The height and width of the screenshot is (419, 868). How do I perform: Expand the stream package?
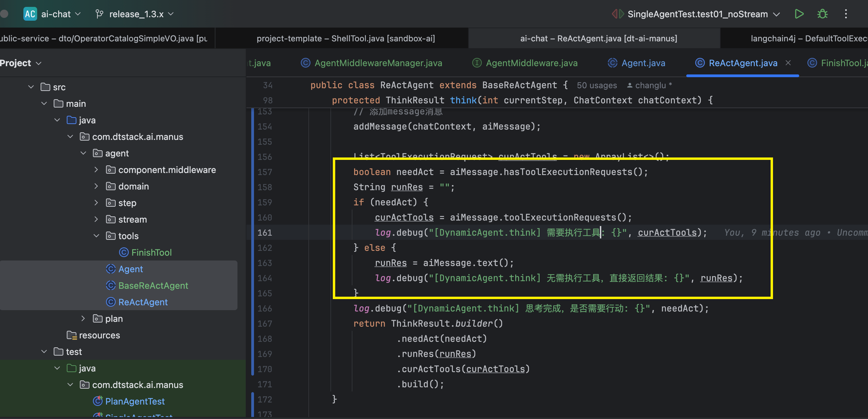coord(96,219)
